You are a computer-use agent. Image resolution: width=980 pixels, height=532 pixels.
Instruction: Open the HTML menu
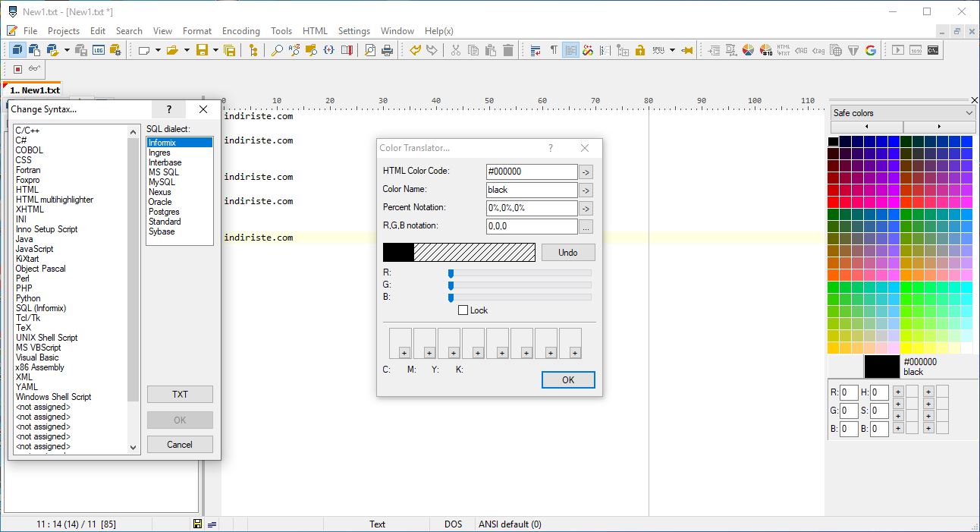315,31
